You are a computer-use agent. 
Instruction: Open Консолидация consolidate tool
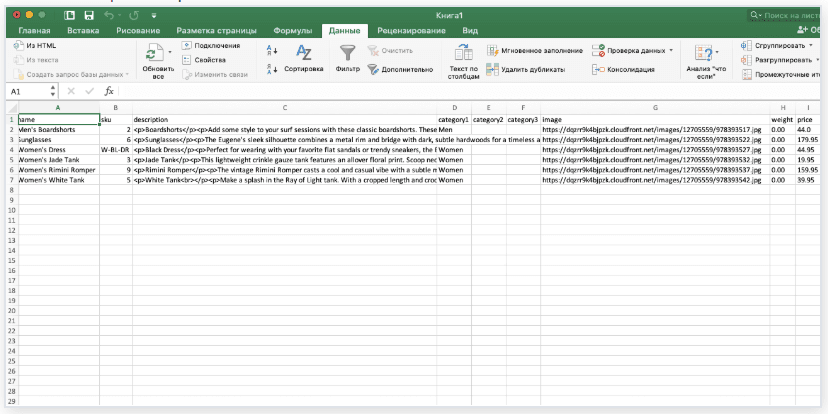(624, 69)
